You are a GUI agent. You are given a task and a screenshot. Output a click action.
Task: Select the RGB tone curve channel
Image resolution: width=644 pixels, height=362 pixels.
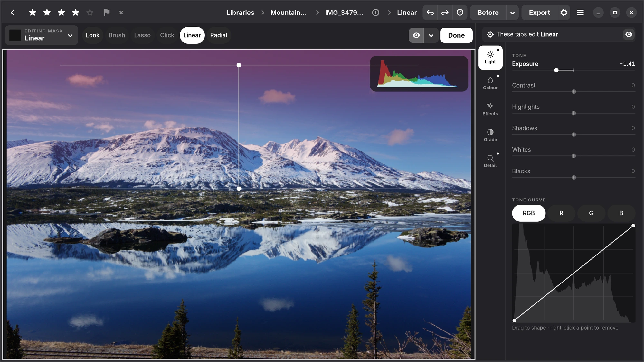pos(529,213)
